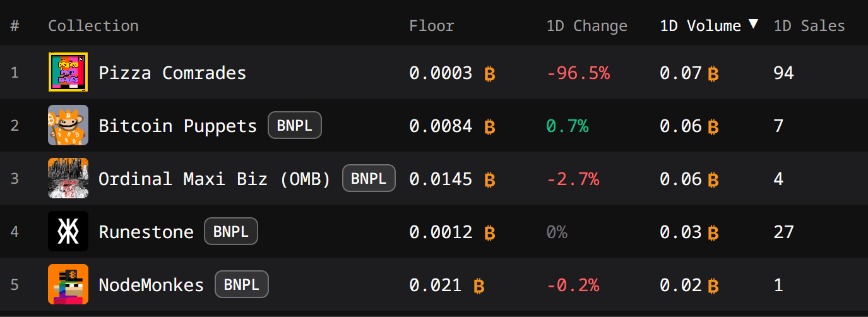Screen dimensions: 868x317
Task: Select the BNPL tag on the Runestone row
Action: (231, 231)
